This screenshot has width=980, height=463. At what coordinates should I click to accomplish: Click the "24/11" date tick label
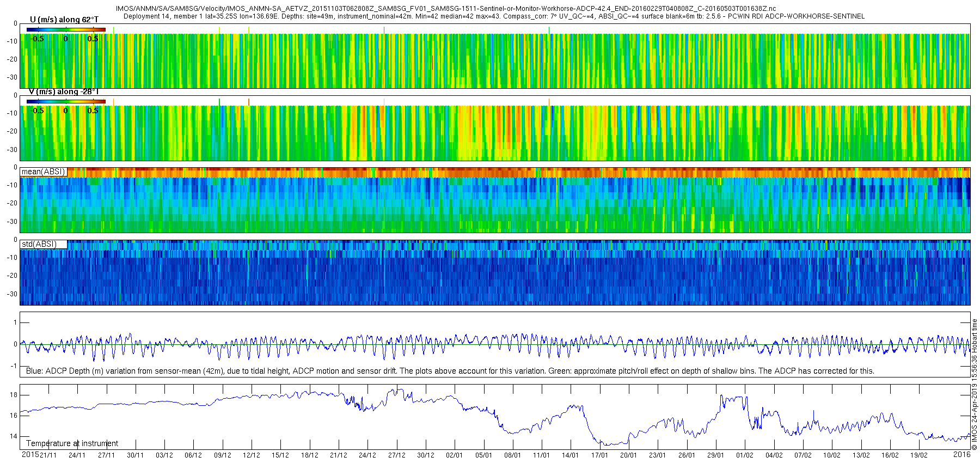click(x=77, y=455)
